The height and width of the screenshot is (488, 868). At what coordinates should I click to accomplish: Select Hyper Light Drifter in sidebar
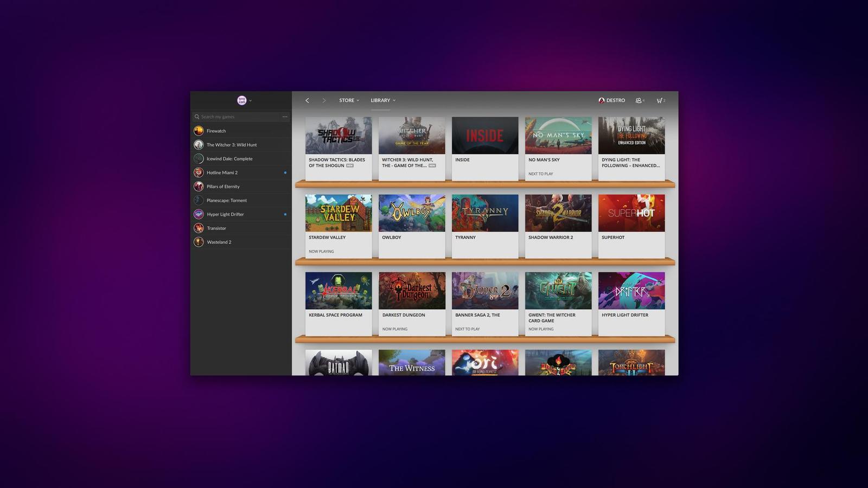[x=225, y=214]
